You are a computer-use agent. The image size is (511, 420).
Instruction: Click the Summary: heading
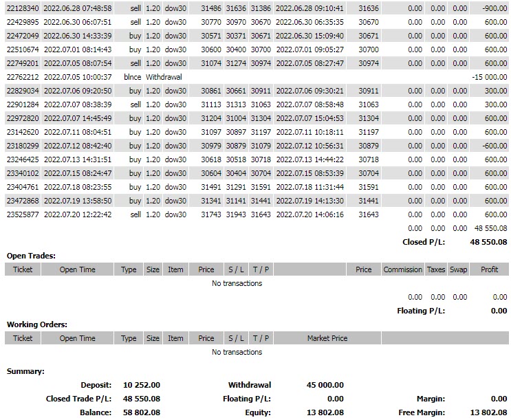coord(25,371)
